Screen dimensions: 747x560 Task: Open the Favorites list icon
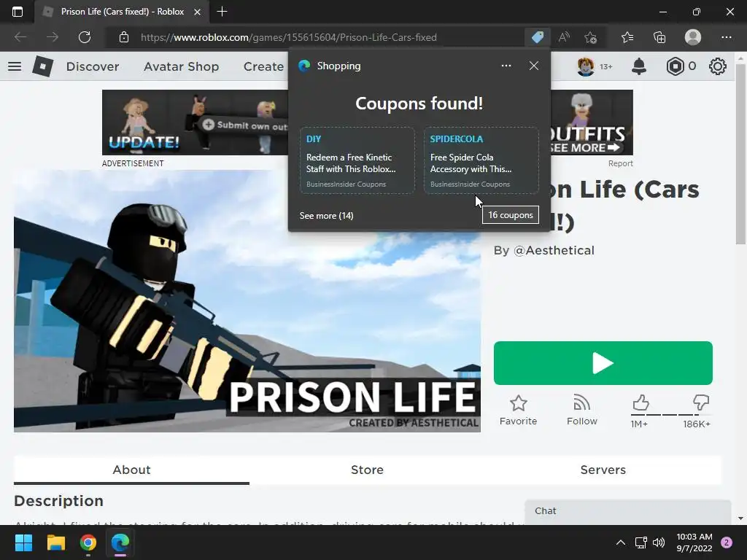(627, 37)
